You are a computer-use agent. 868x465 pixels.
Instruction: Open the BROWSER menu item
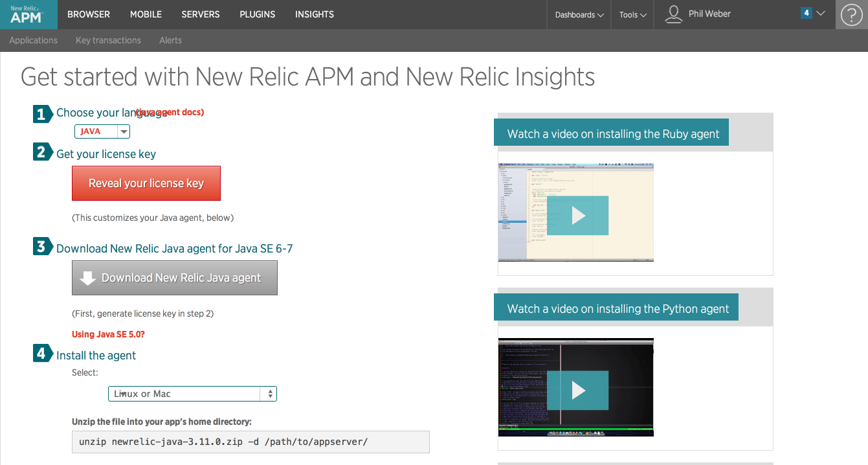(89, 14)
